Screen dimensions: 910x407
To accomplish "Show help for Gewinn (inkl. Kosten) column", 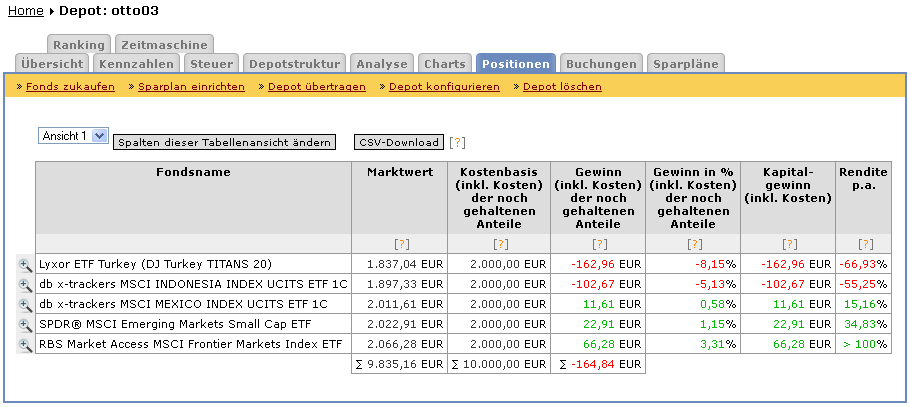I will click(x=600, y=244).
